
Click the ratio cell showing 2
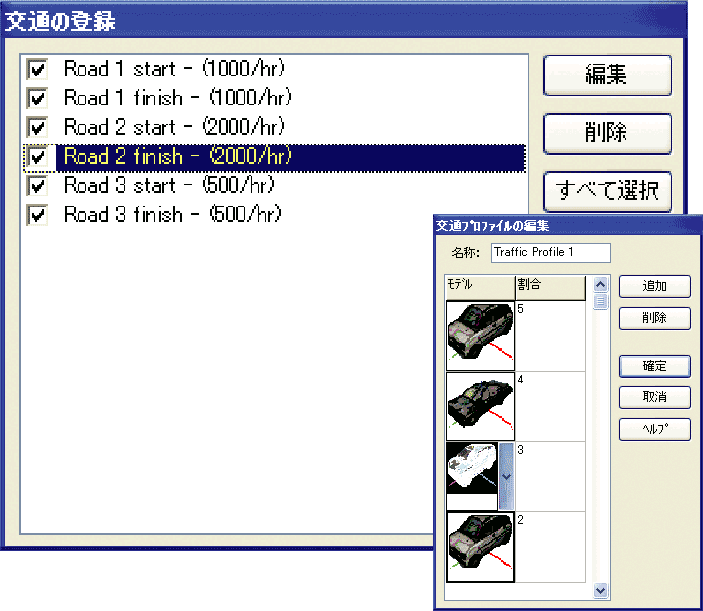(x=551, y=547)
